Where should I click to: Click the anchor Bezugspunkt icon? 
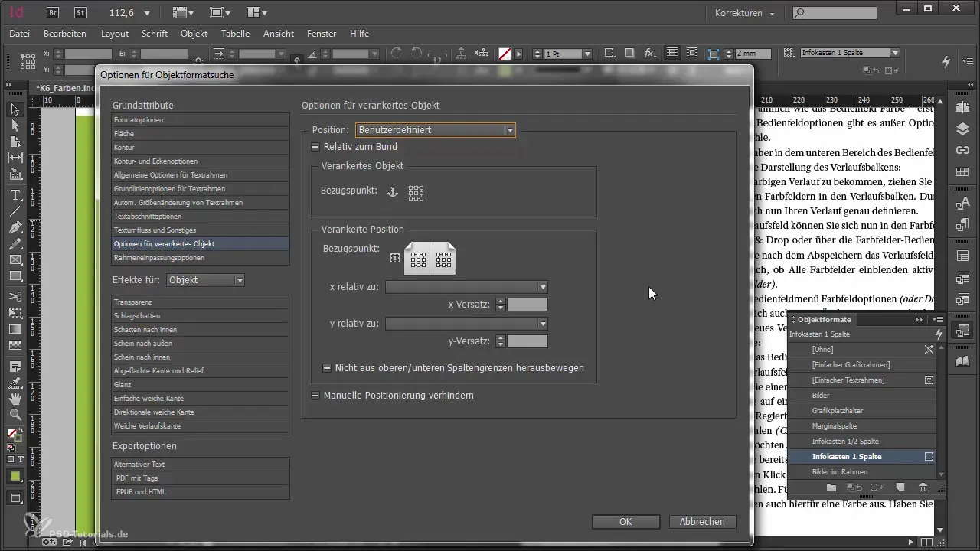[392, 192]
